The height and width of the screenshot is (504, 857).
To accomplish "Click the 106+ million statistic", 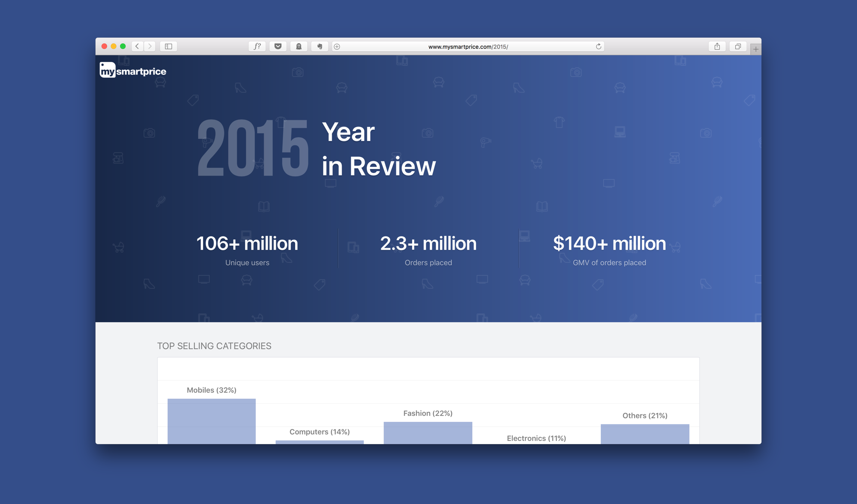I will pyautogui.click(x=247, y=244).
